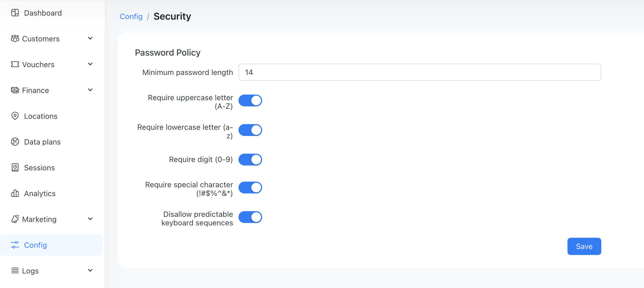Click the Customers people icon

(15, 39)
